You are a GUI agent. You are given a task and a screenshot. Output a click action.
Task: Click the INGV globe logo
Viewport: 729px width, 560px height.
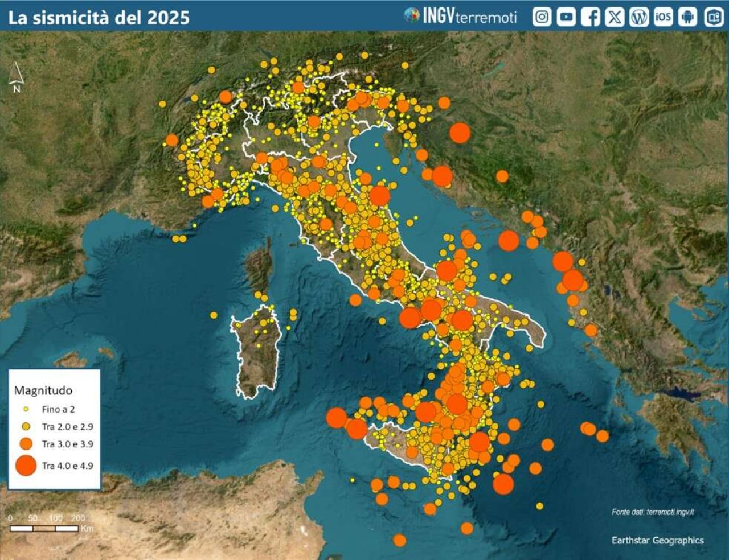(411, 15)
